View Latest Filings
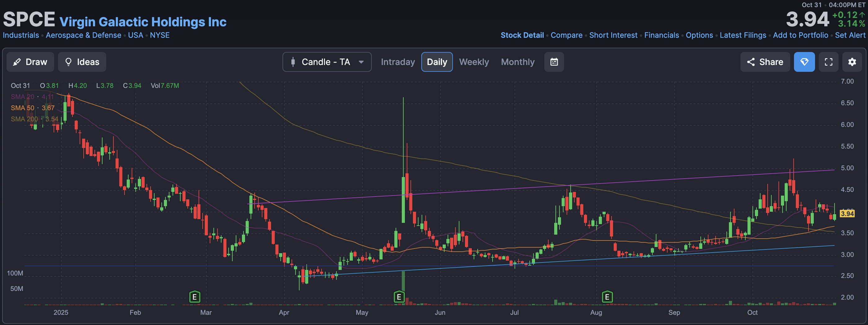The image size is (868, 325). pyautogui.click(x=743, y=35)
